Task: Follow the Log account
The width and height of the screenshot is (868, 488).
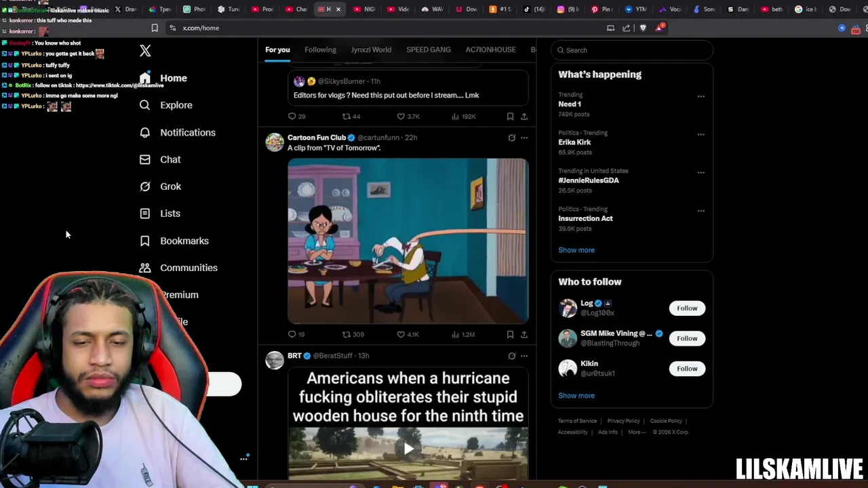Action: click(687, 308)
